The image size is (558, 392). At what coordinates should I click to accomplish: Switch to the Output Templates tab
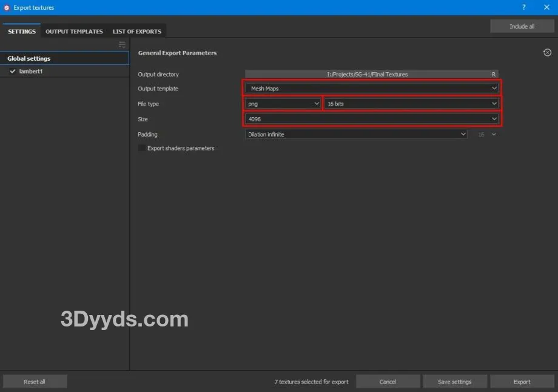point(74,32)
